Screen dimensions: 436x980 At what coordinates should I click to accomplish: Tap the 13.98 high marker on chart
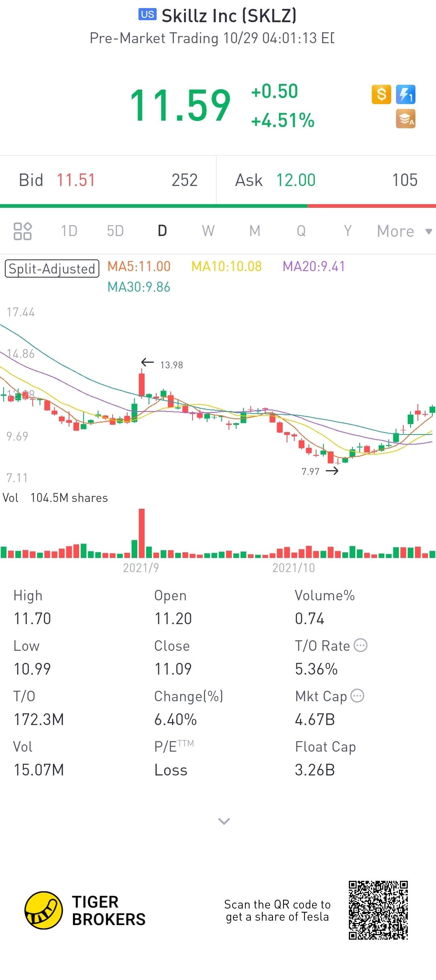point(172,365)
